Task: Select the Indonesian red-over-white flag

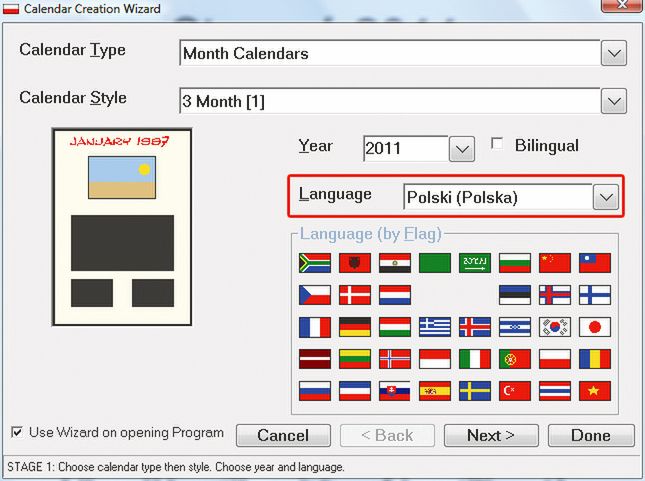Action: click(435, 359)
